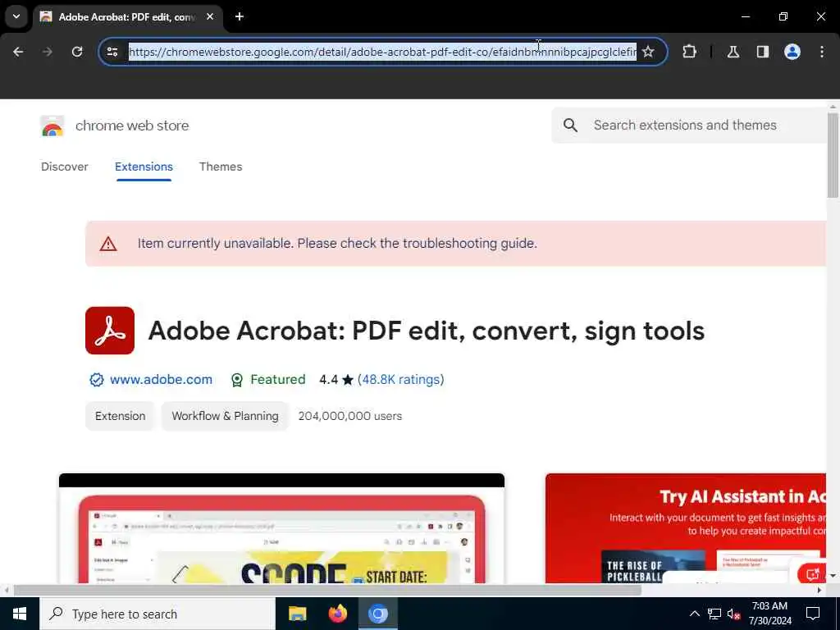Open the first extension screenshot
This screenshot has width=840, height=630.
tap(282, 528)
